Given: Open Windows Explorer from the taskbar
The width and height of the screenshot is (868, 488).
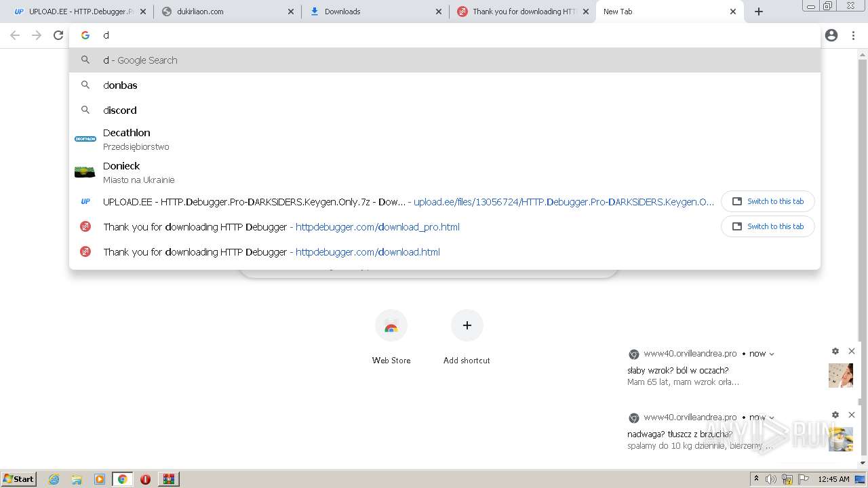Looking at the screenshot, I should [x=77, y=479].
